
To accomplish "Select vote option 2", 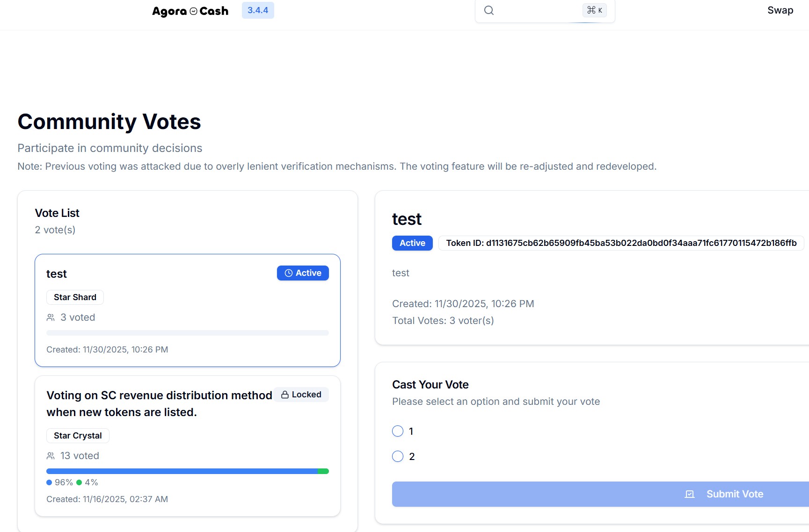I will point(398,456).
